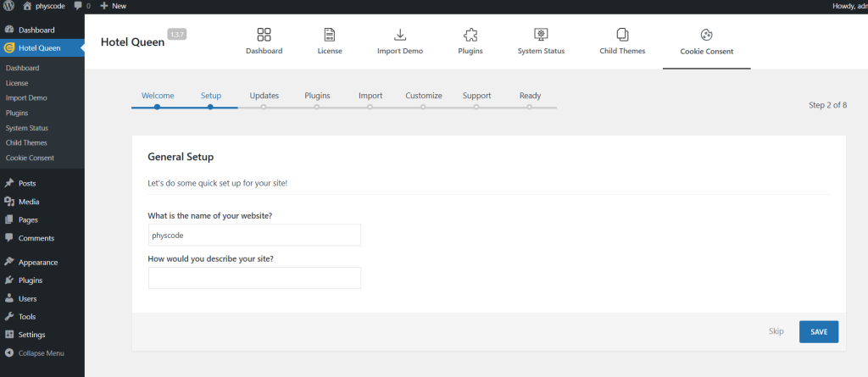Click the Step 2 of 8 indicator text
The image size is (868, 377).
(x=827, y=105)
